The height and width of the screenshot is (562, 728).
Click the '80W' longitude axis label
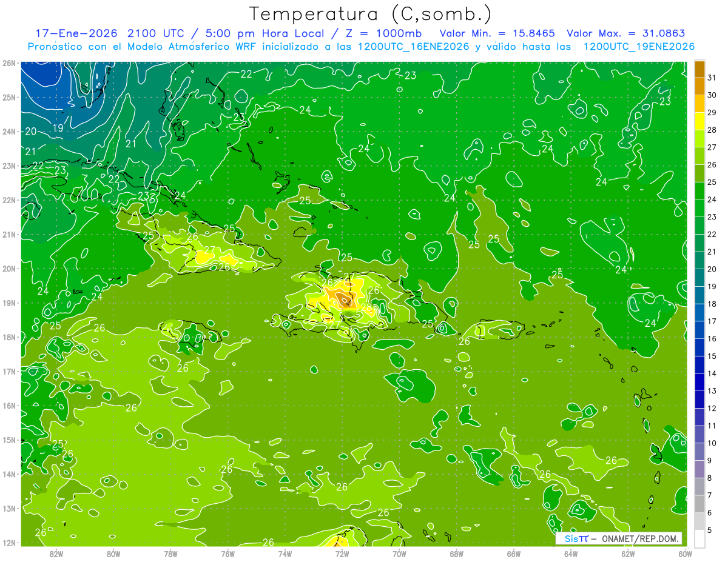pyautogui.click(x=113, y=554)
